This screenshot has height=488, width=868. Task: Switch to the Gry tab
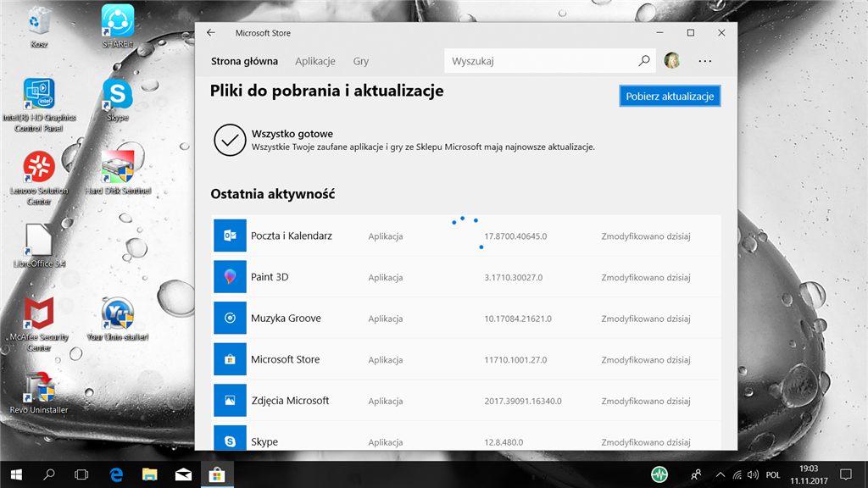(361, 61)
